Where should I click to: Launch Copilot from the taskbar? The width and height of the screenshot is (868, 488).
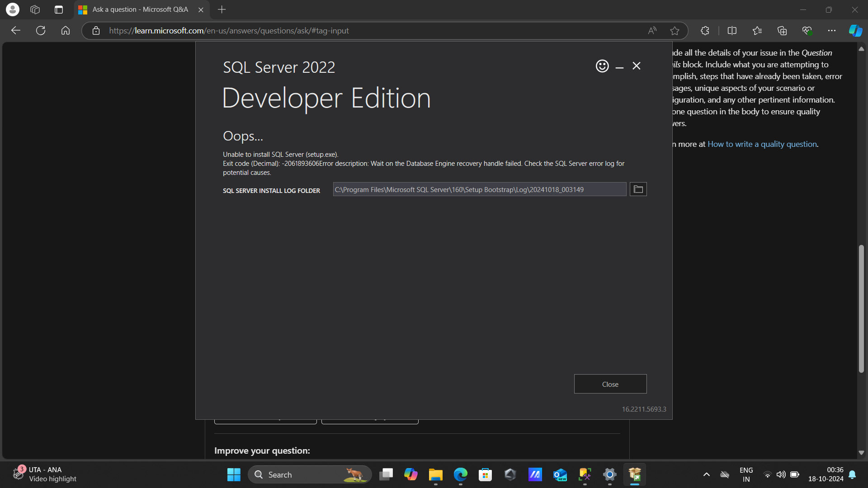[411, 474]
